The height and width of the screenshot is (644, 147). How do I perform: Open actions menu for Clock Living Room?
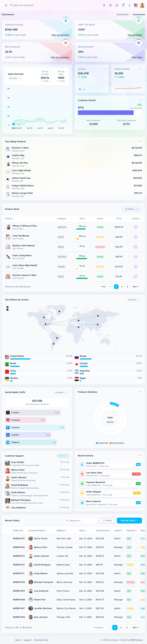[136, 257]
